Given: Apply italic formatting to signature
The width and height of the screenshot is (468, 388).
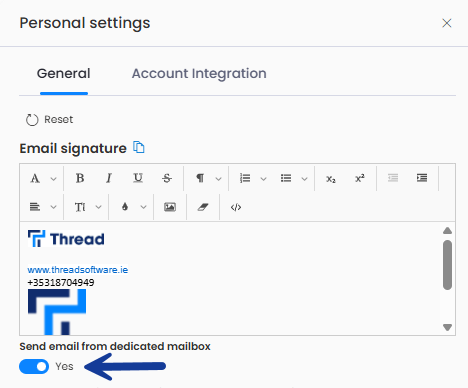Looking at the screenshot, I should [x=109, y=178].
